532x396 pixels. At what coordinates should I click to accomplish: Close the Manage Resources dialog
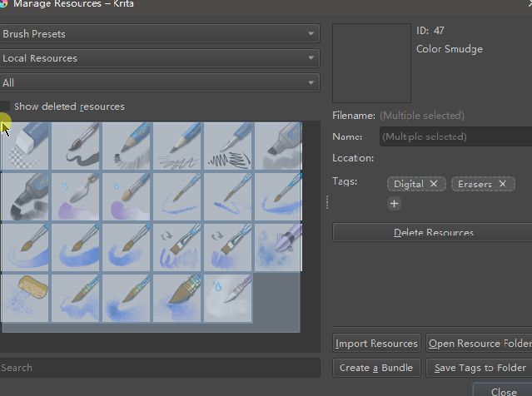coord(504,390)
